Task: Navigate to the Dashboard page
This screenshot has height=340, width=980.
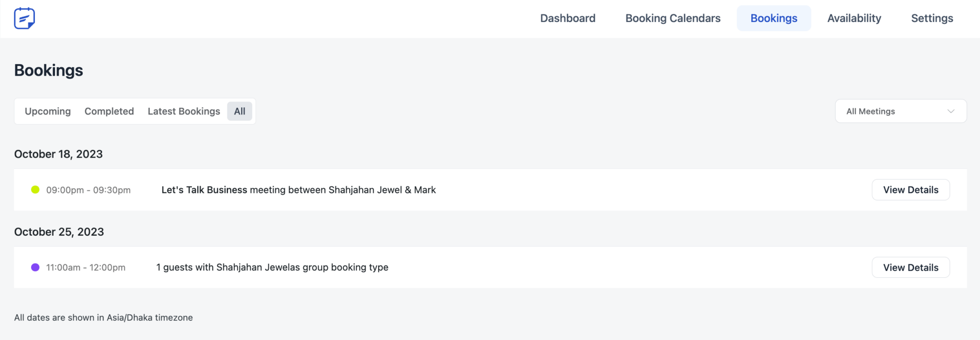Action: (x=567, y=18)
